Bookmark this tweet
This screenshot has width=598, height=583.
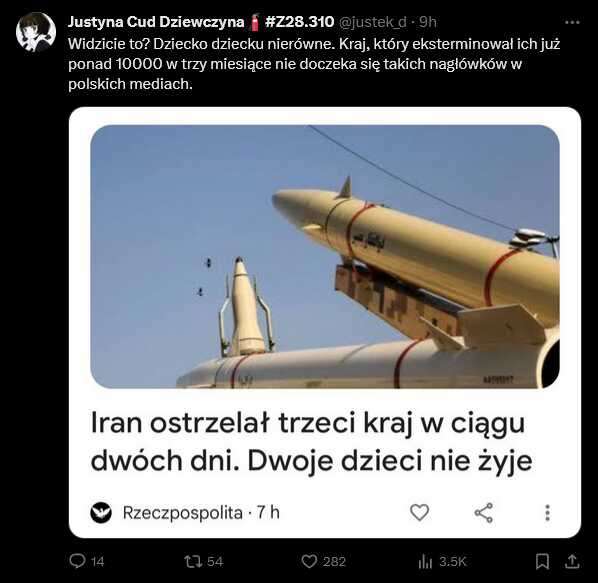(x=542, y=561)
